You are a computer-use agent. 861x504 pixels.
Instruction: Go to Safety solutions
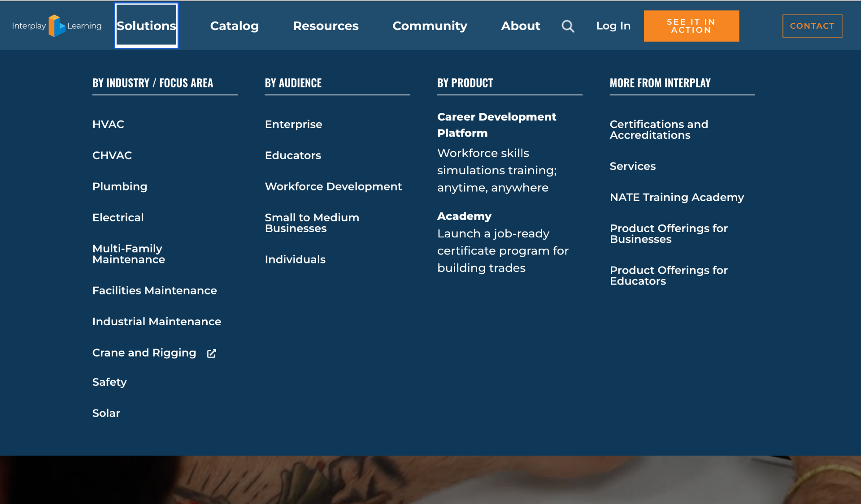109,382
